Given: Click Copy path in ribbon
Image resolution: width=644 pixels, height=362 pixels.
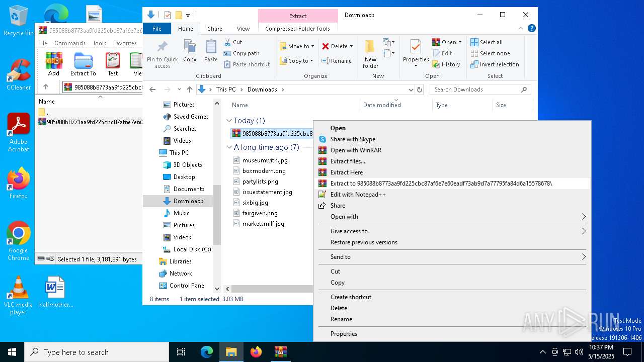Looking at the screenshot, I should (242, 53).
